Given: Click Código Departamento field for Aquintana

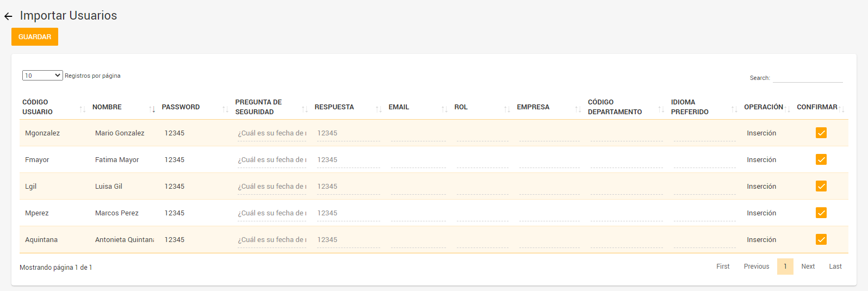Looking at the screenshot, I should click(627, 240).
